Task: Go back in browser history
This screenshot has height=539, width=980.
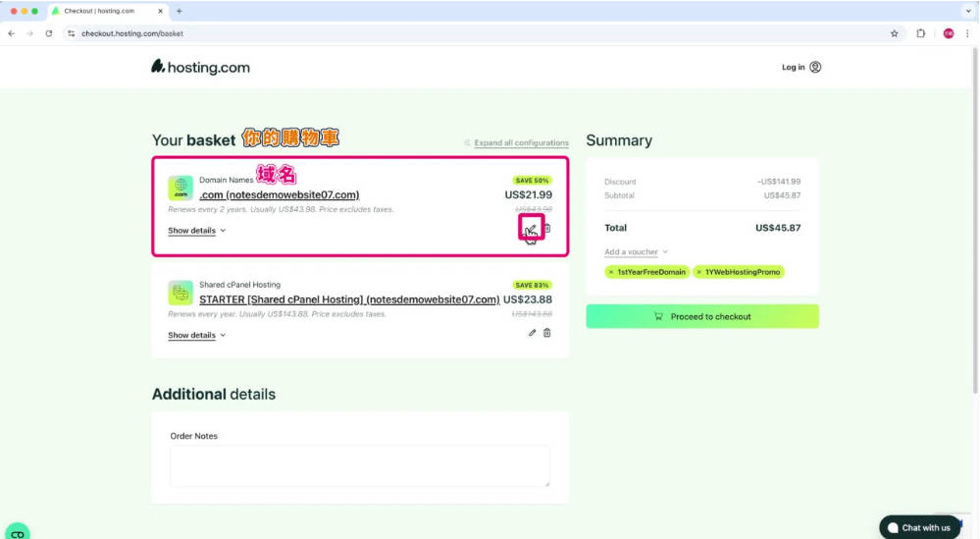Action: click(x=11, y=33)
